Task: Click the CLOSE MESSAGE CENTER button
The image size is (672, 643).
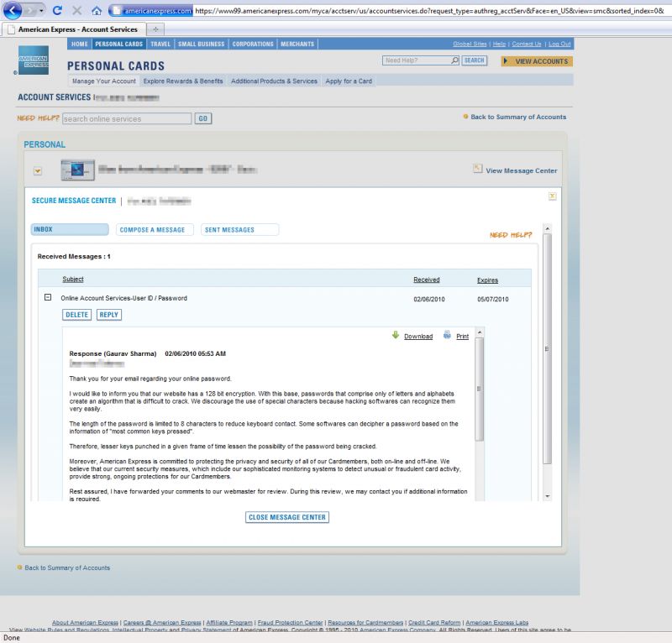Action: 287,517
